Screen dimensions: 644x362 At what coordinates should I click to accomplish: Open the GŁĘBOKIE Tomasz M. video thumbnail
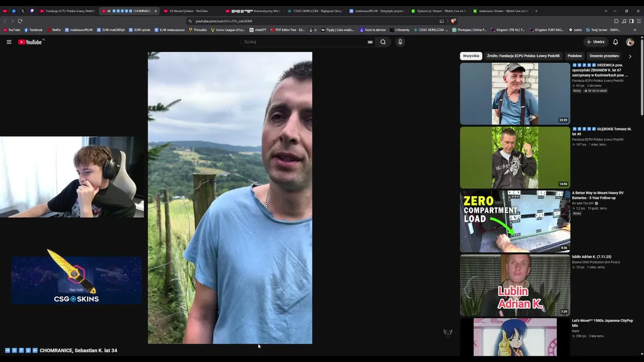515,157
